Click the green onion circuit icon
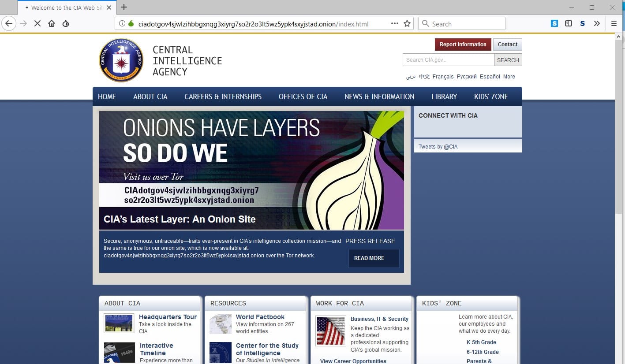 pyautogui.click(x=131, y=24)
